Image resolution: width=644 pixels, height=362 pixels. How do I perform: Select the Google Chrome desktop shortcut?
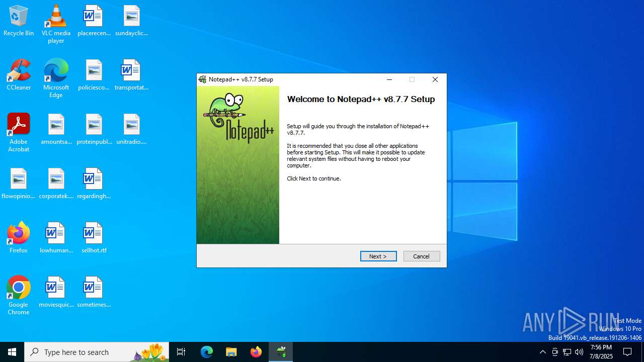pos(19,296)
